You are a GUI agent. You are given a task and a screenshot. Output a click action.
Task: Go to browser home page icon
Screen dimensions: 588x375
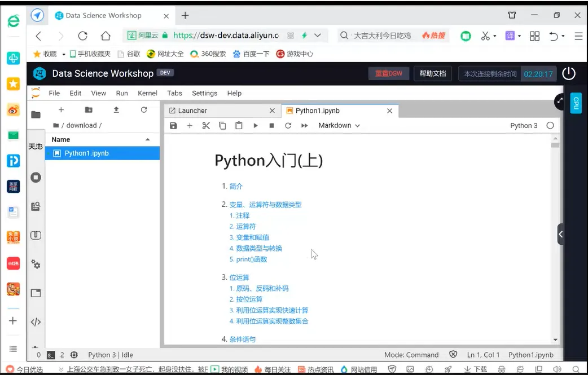(106, 36)
